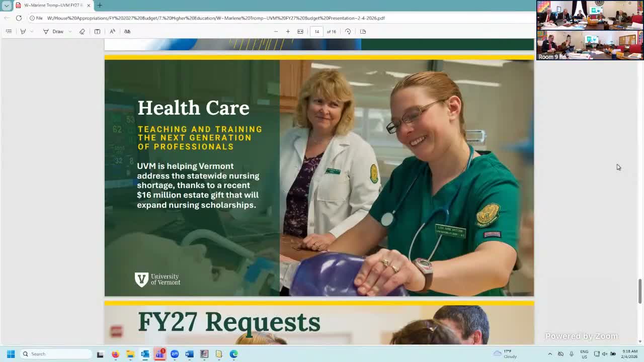Screen dimensions: 644x362
Task: Zoom out of the PDF document
Action: coord(276,31)
